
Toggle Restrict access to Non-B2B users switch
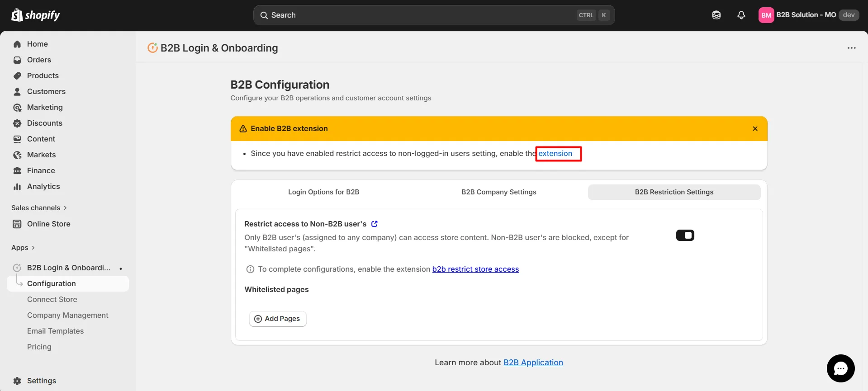tap(685, 235)
